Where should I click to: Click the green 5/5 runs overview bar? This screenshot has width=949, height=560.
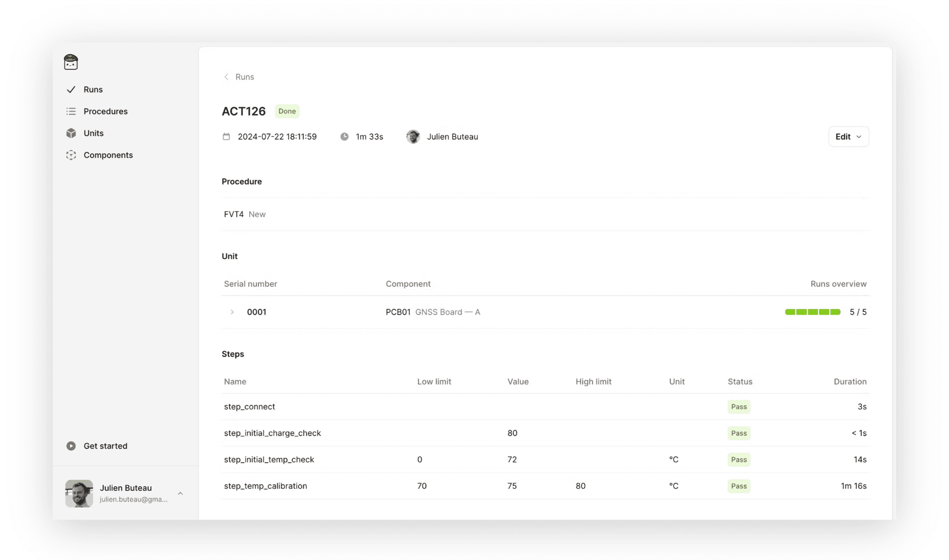tap(813, 312)
